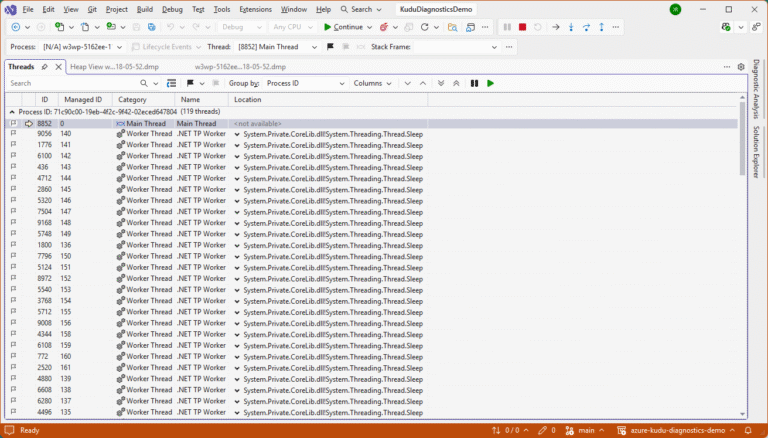Open the Diagnostic Analysis side panel

(x=756, y=89)
